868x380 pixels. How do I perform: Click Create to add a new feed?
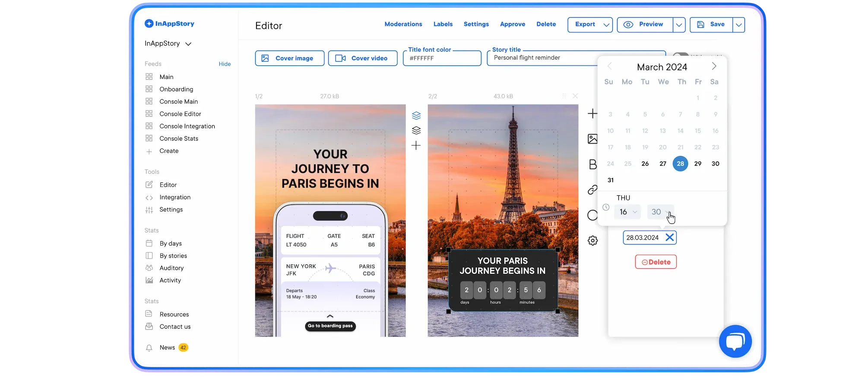(x=169, y=151)
